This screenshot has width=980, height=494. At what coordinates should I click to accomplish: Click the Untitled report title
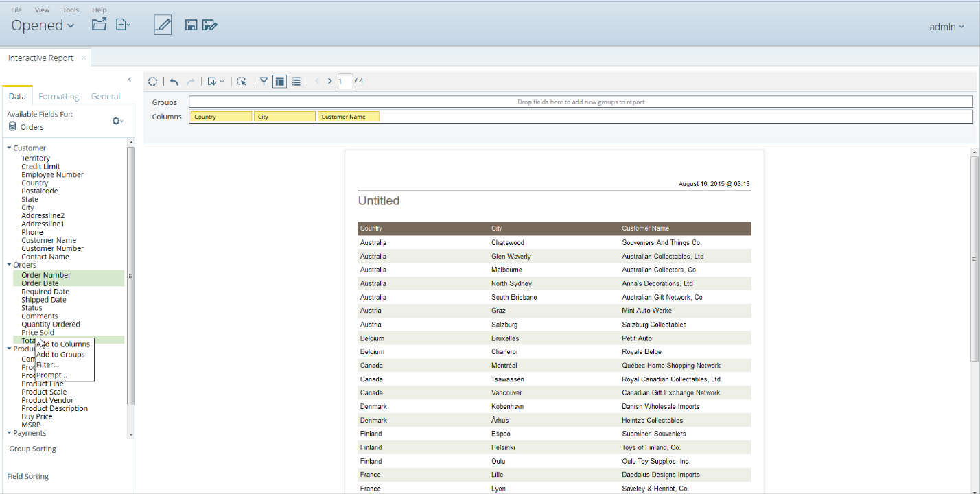(x=379, y=201)
